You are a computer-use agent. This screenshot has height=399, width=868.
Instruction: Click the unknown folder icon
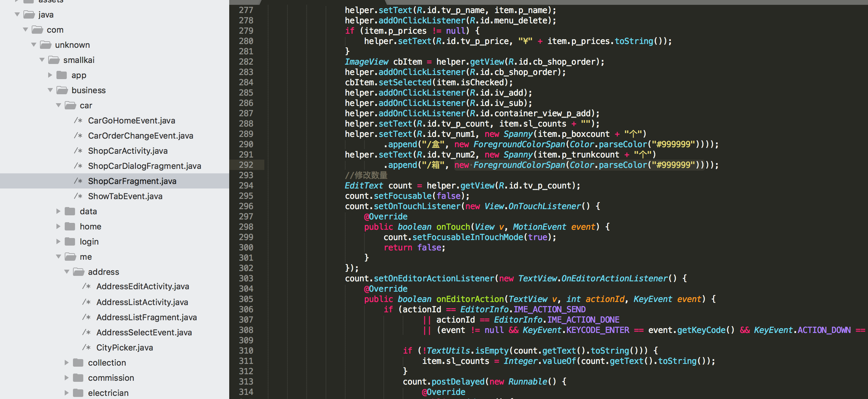(x=45, y=45)
